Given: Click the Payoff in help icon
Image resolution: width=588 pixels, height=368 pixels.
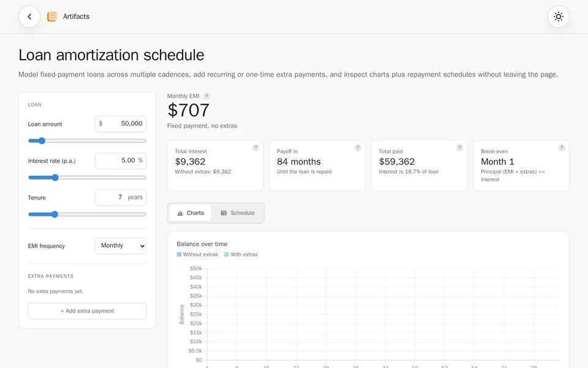Looking at the screenshot, I should (x=358, y=148).
